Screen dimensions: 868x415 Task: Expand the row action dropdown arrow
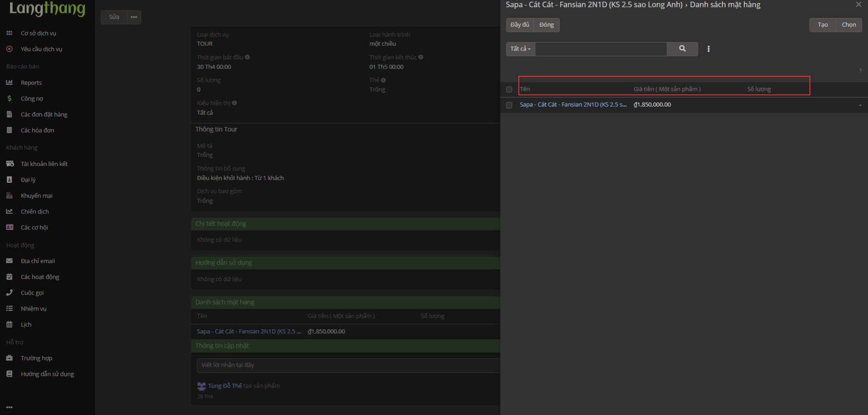(x=860, y=105)
